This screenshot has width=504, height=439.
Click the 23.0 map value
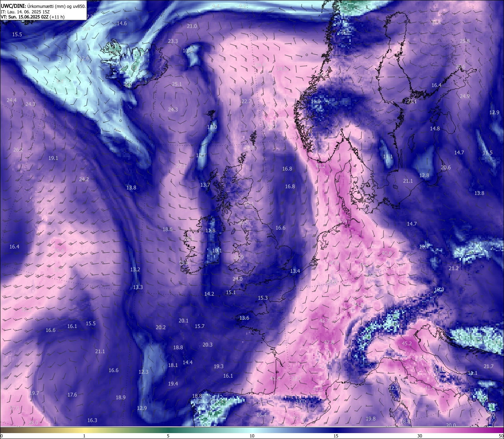(x=192, y=26)
